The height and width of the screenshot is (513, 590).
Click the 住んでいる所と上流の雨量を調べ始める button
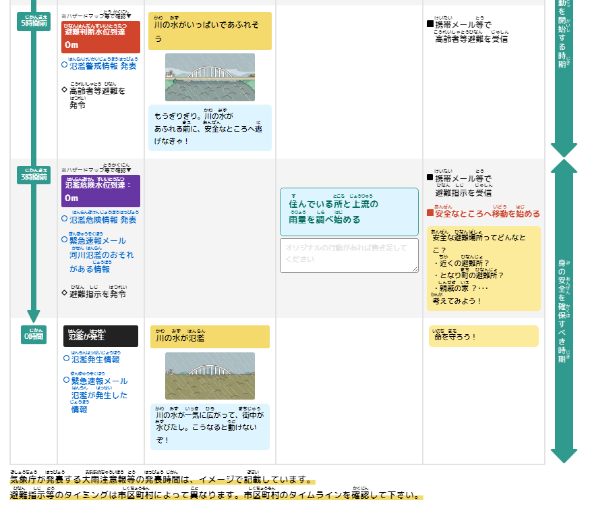tap(349, 212)
